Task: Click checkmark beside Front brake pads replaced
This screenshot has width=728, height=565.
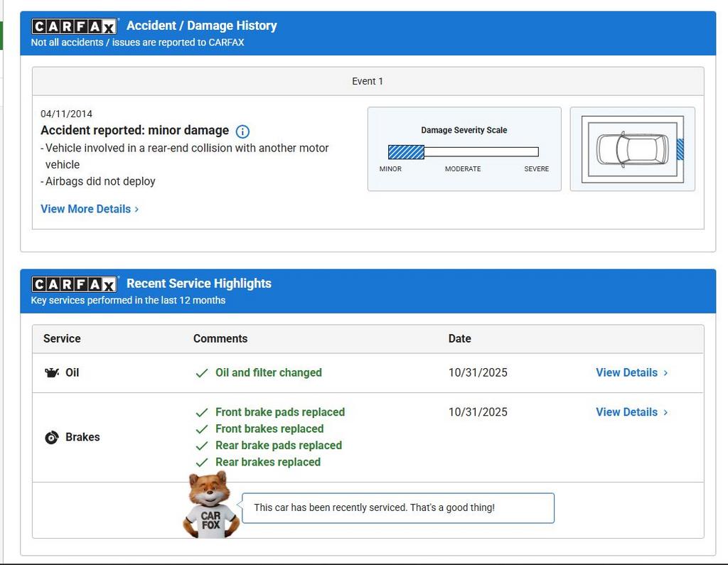Action: click(202, 412)
